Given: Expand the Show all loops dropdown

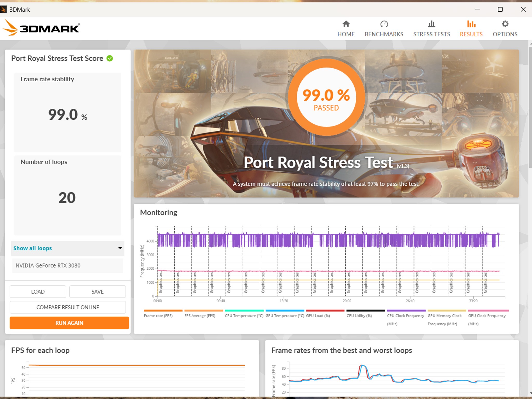Looking at the screenshot, I should point(68,248).
